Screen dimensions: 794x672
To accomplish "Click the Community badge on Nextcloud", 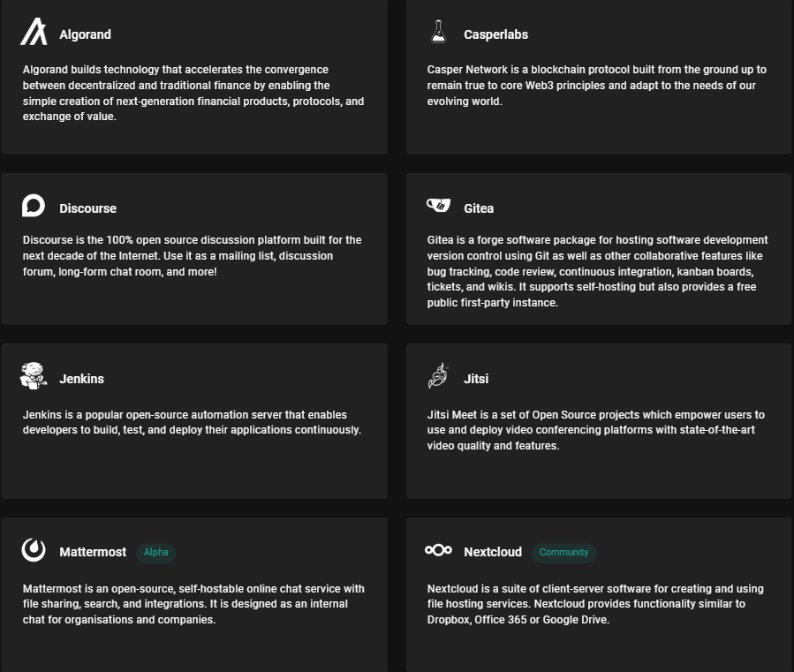I will (x=563, y=553).
